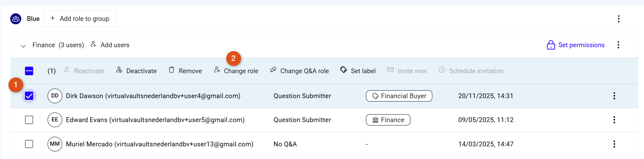This screenshot has width=644, height=159.
Task: Click Remove text in action bar
Action: 190,71
